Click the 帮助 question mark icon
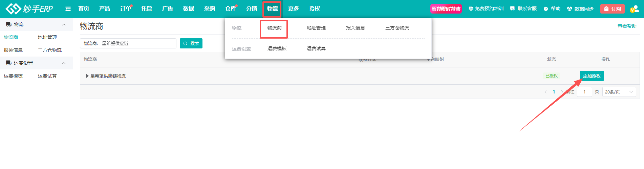Viewport: 644px width, 169px height. click(x=545, y=9)
